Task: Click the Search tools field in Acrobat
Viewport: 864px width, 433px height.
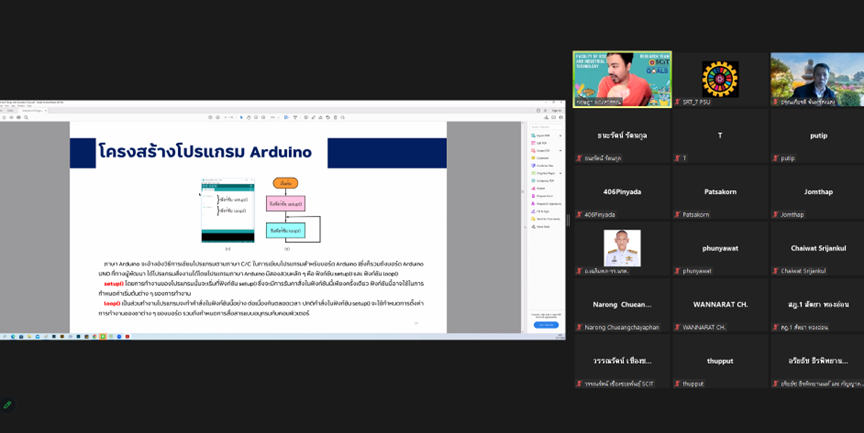Action: coord(546,127)
